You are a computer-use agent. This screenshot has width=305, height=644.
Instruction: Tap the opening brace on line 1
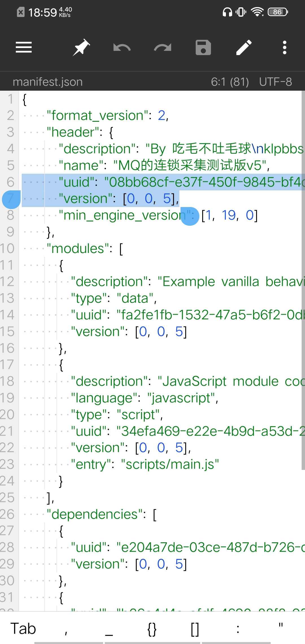point(25,100)
